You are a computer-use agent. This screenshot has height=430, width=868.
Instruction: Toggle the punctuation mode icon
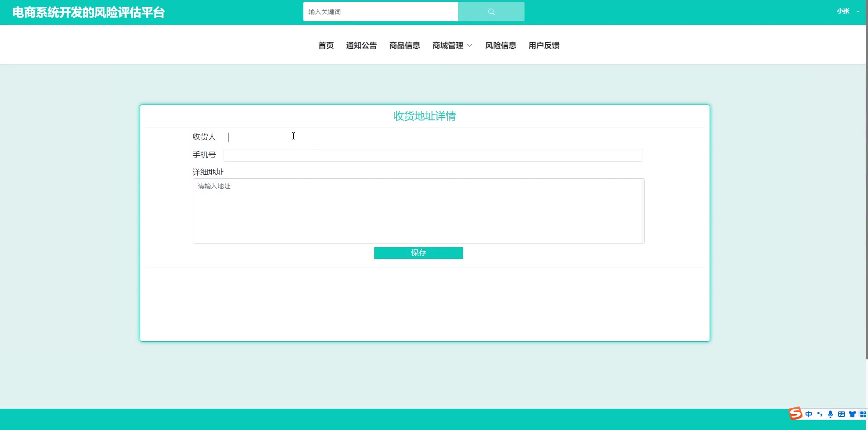(820, 414)
